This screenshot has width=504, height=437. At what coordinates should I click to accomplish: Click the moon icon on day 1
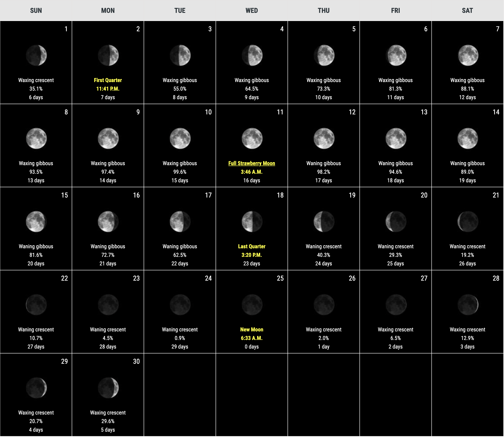click(x=36, y=55)
